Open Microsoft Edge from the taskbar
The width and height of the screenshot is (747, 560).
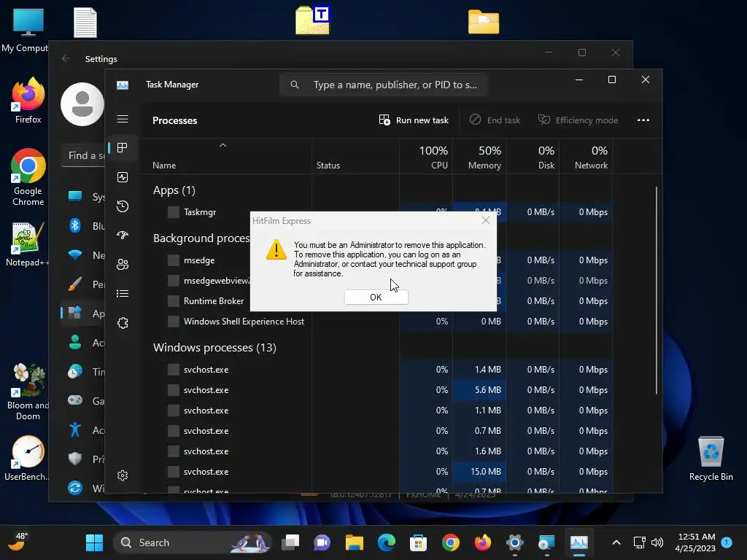(x=387, y=542)
